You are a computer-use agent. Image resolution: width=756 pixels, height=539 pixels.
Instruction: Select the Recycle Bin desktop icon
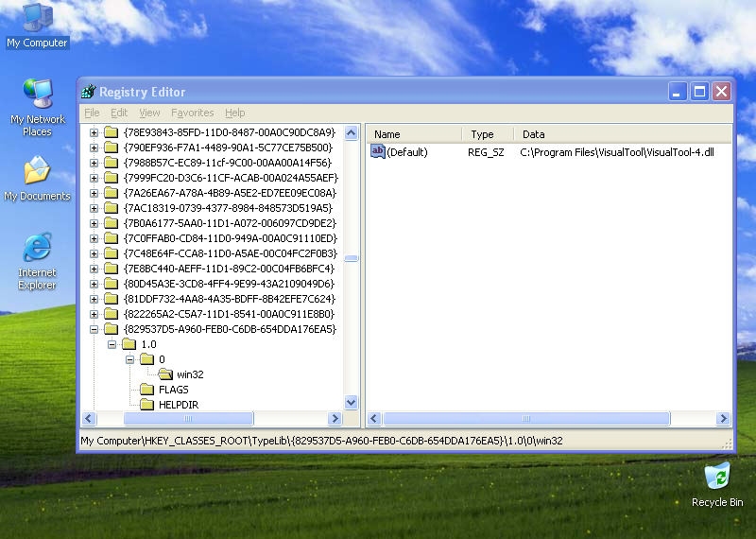[x=717, y=484]
